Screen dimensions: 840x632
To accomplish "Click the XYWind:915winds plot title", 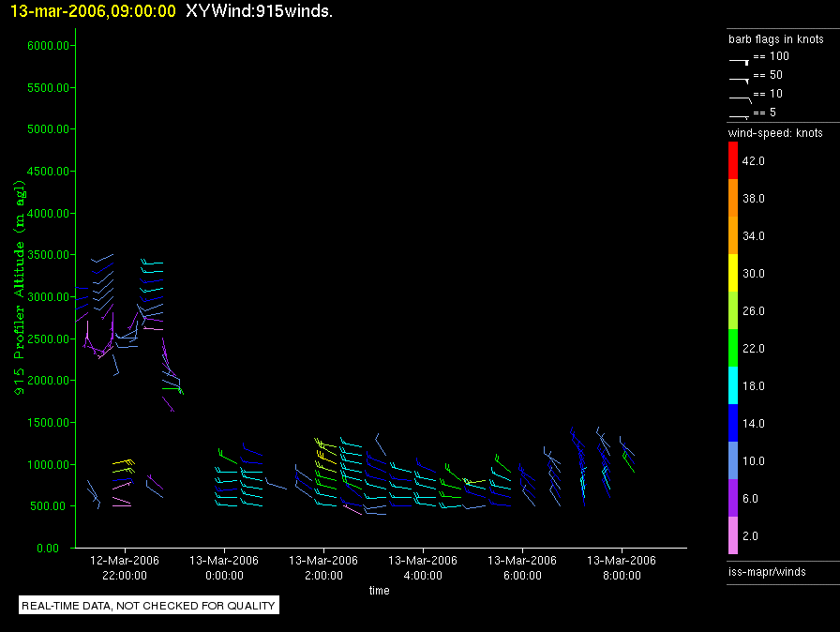I will [259, 10].
